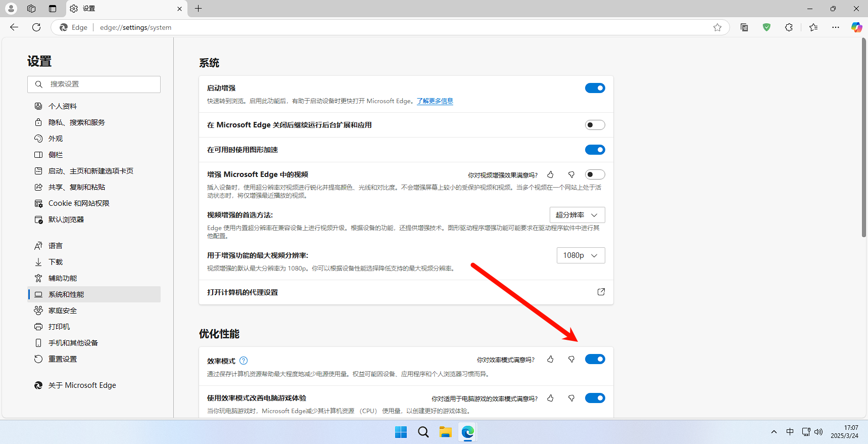Viewport: 868px width, 444px height.
Task: Thumbs down the video enhancement feedback
Action: (x=571, y=174)
